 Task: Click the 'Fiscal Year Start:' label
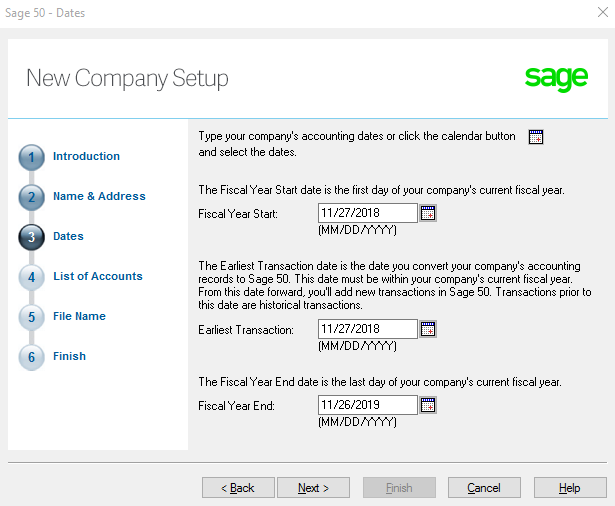tap(238, 214)
